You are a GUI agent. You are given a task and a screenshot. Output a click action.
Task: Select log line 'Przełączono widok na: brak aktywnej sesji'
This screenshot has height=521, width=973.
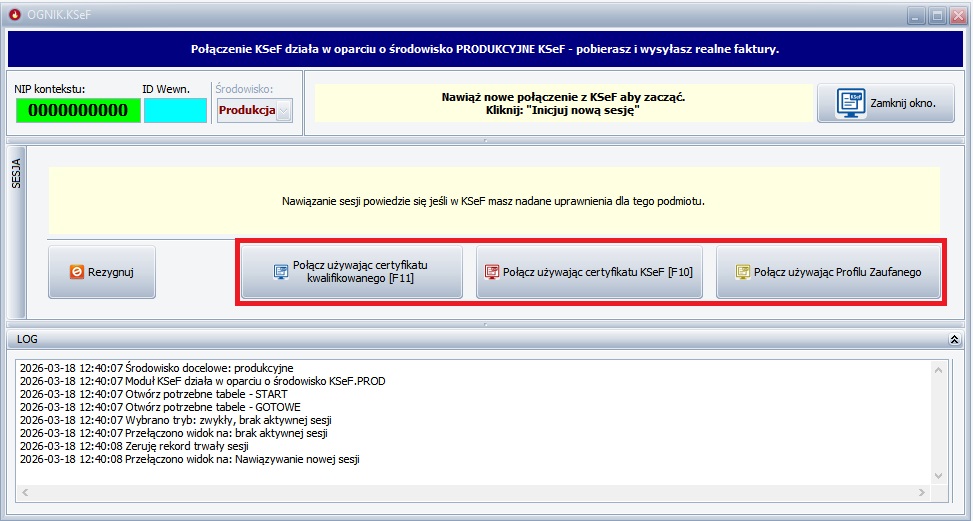(174, 433)
